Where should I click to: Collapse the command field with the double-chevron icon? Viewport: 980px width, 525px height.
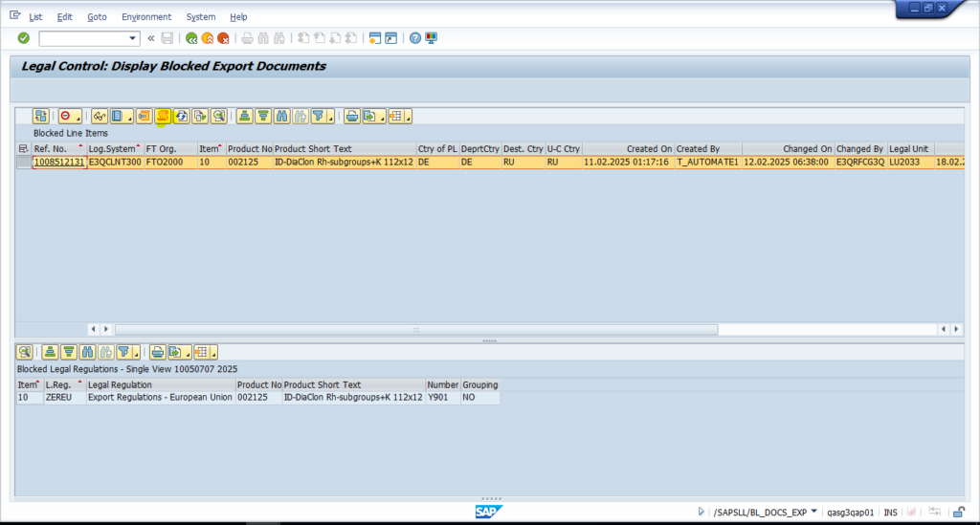[150, 38]
